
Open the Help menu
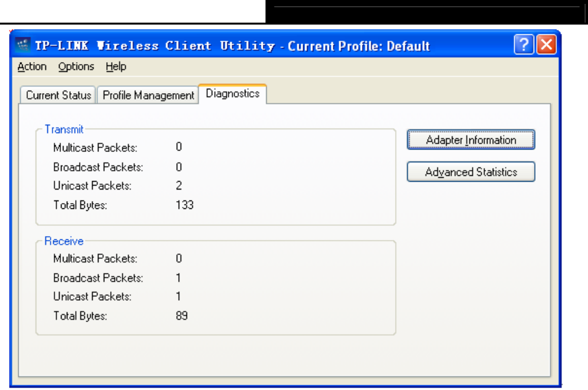116,67
